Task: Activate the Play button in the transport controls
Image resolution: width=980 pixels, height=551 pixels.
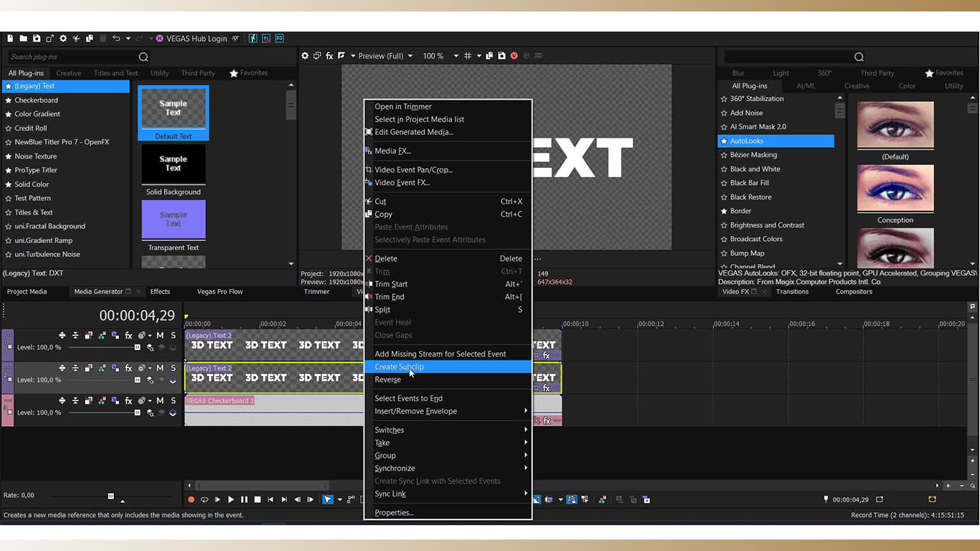Action: click(x=231, y=499)
